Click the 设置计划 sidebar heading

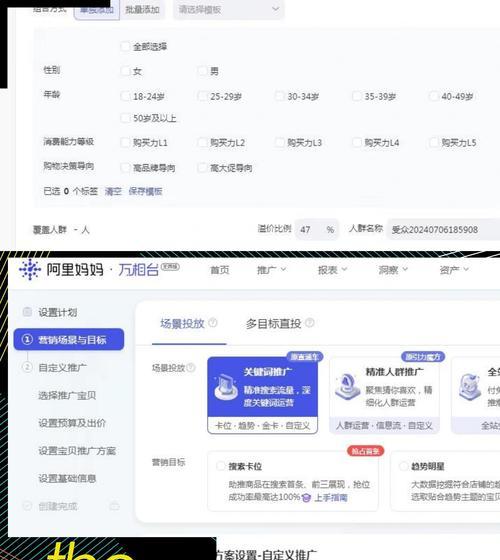click(x=58, y=312)
